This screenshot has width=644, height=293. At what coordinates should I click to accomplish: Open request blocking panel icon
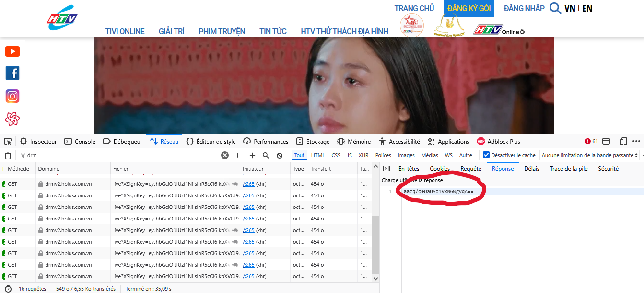click(x=280, y=155)
